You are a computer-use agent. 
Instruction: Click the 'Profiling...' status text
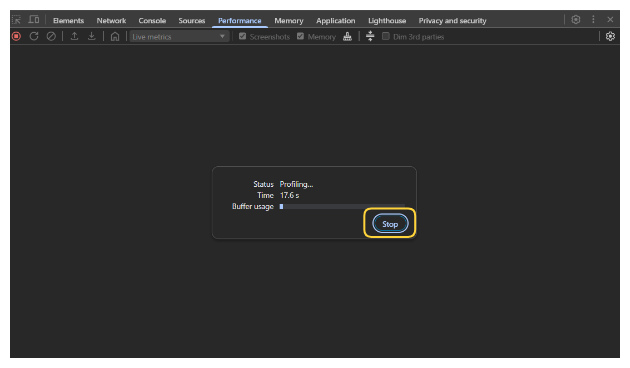(297, 184)
